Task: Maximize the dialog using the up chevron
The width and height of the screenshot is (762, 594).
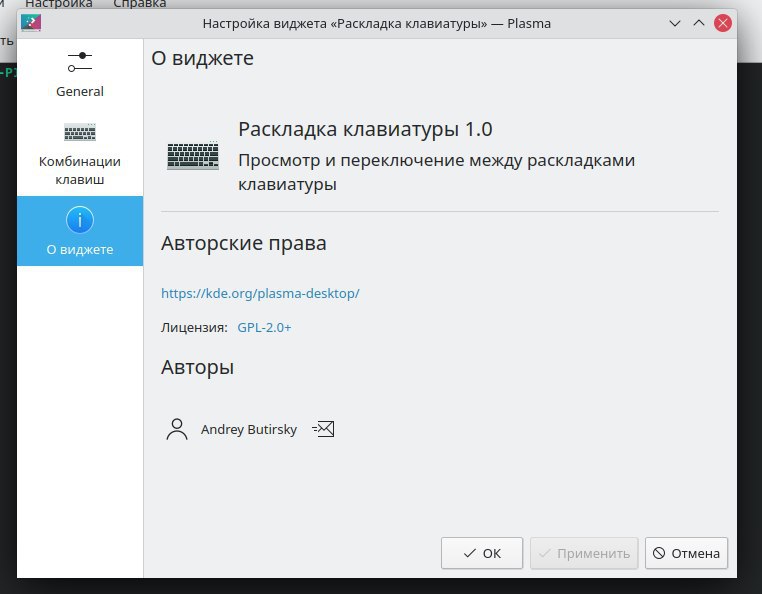Action: tap(699, 23)
